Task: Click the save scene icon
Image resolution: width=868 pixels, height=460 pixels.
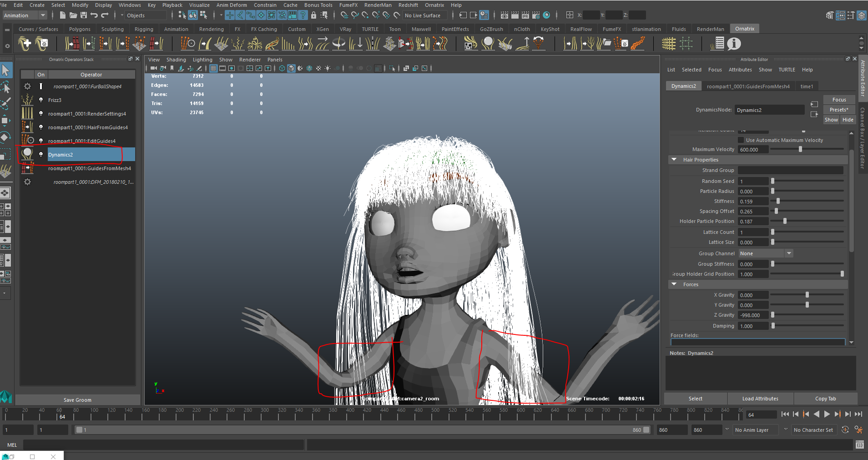Action: coord(84,15)
